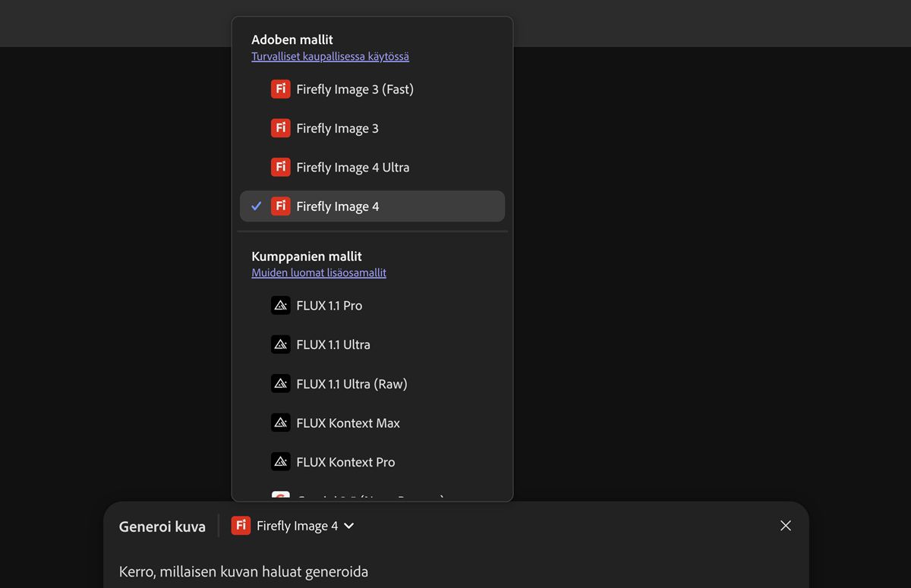Click the checkmark beside Firefly Image 4
911x588 pixels.
(x=257, y=206)
